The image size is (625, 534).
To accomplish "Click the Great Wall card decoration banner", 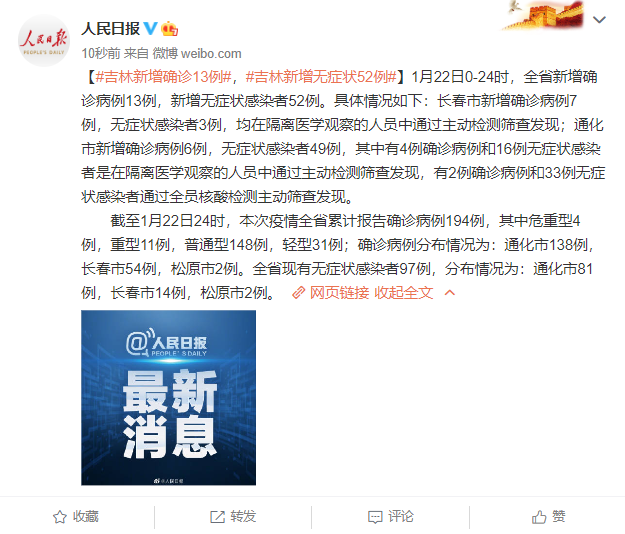I will [543, 15].
